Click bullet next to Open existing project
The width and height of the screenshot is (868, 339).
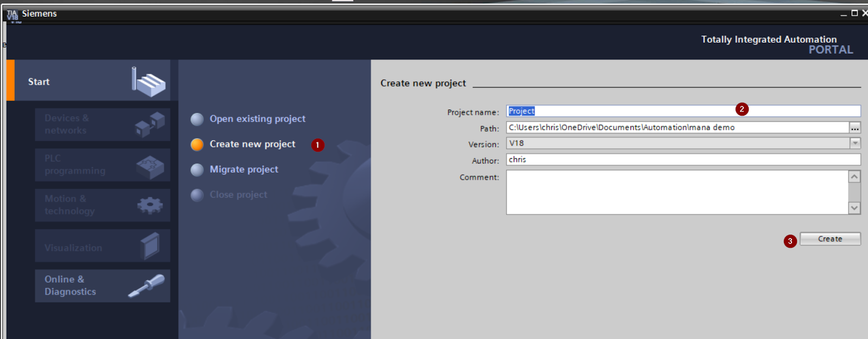pyautogui.click(x=197, y=119)
